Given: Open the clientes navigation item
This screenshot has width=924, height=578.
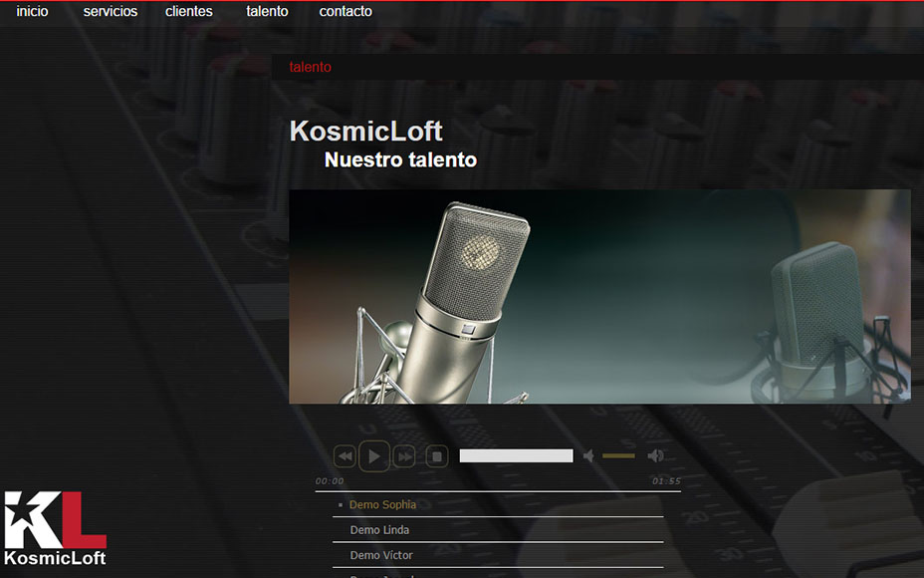Looking at the screenshot, I should [x=189, y=12].
